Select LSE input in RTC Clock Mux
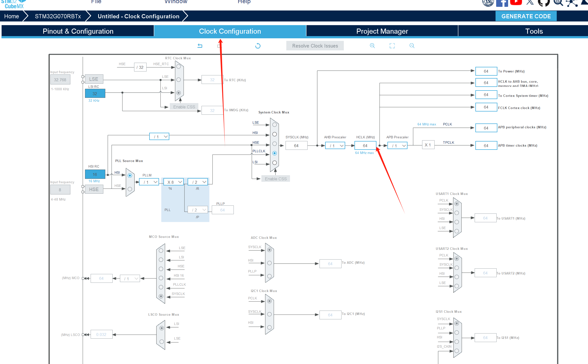The width and height of the screenshot is (588, 364). (179, 80)
